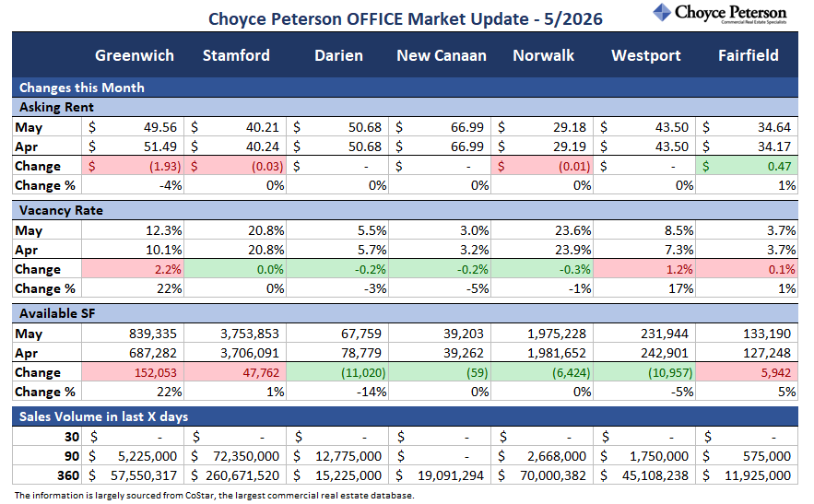Click the 30 days sales volume row label
This screenshot has height=504, width=814.
[72, 437]
